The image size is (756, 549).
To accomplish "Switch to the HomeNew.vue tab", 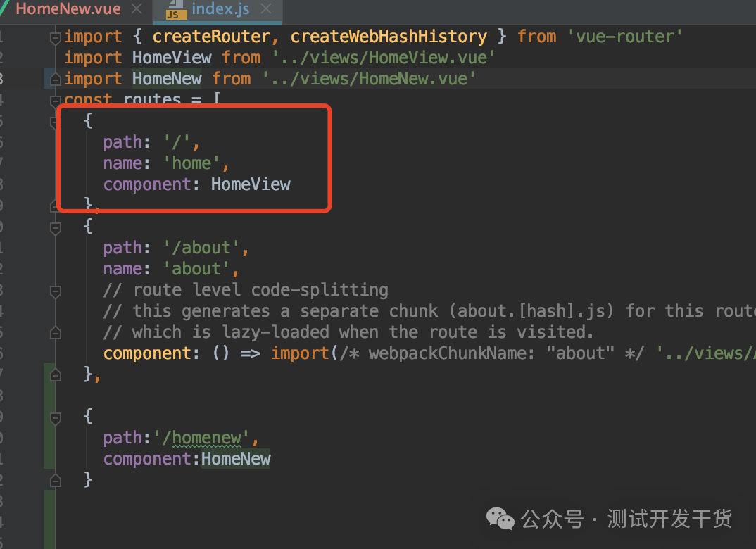I will [68, 8].
